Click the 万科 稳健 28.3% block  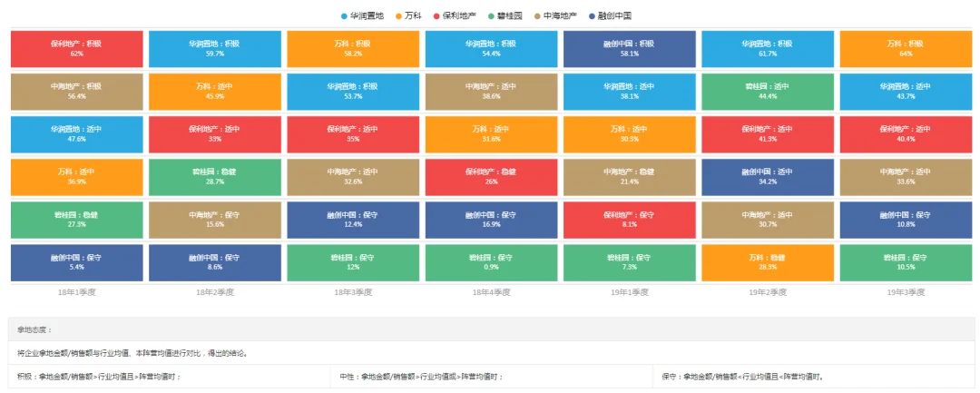tap(768, 262)
